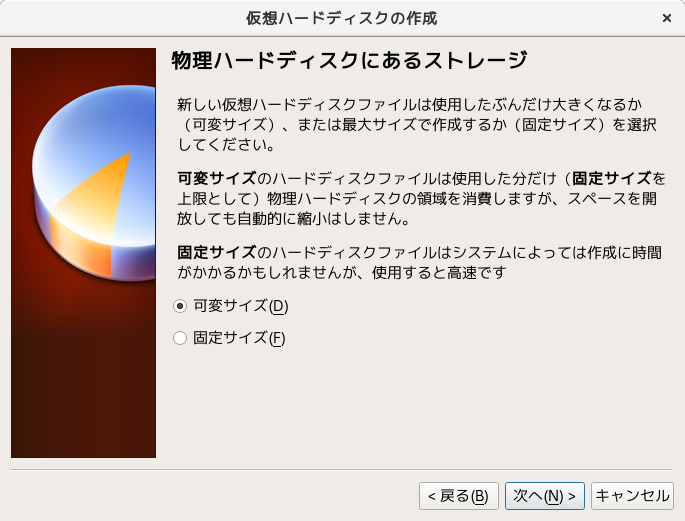Go to next step with 次へ(N) button
Viewport: 685px width, 521px height.
click(x=544, y=496)
